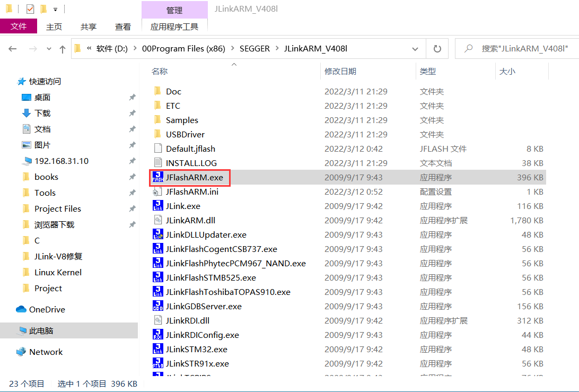Open Project Files folder in sidebar

point(58,208)
